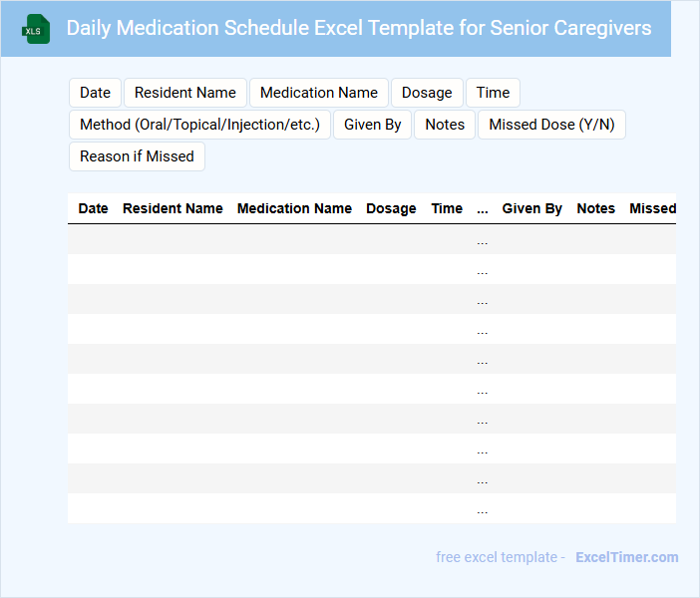Click the green XLS file icon
Image resolution: width=700 pixels, height=598 pixels.
pos(36,29)
